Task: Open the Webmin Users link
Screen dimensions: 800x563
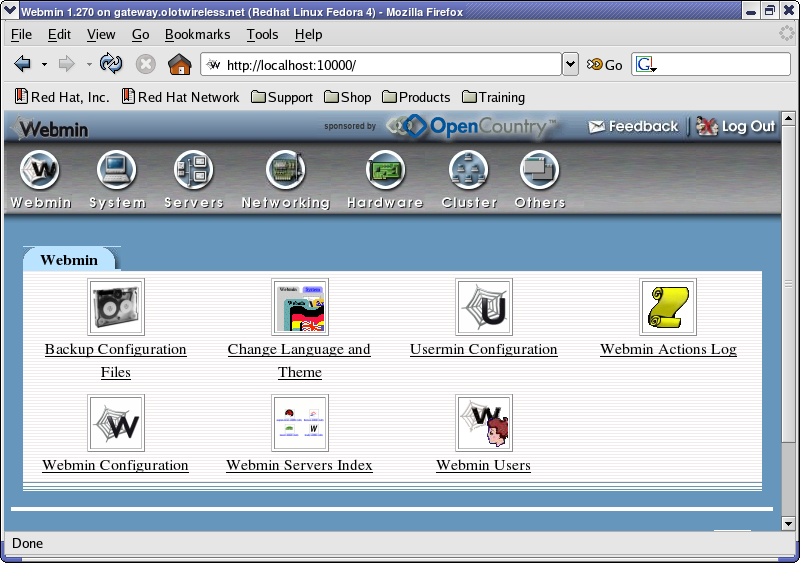Action: pyautogui.click(x=484, y=465)
